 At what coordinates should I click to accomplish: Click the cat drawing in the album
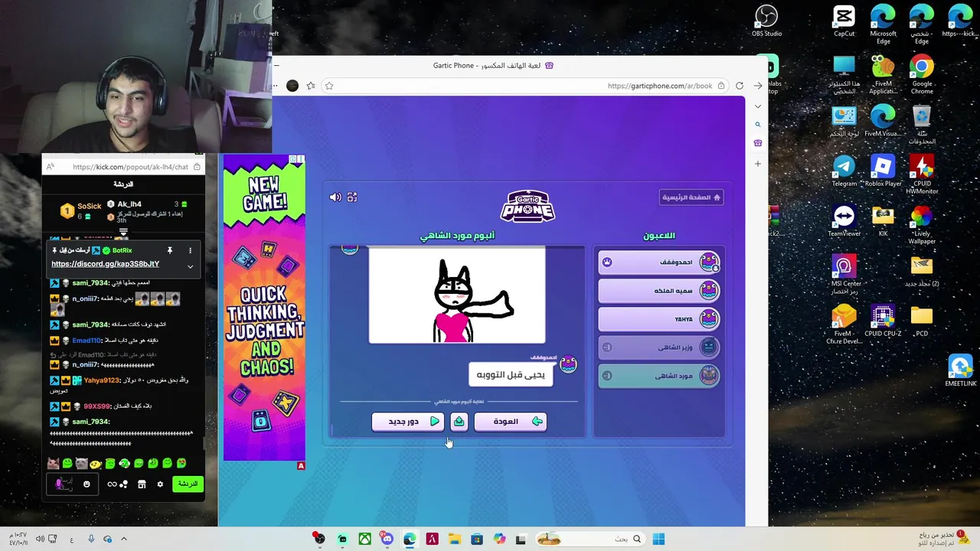pyautogui.click(x=457, y=295)
